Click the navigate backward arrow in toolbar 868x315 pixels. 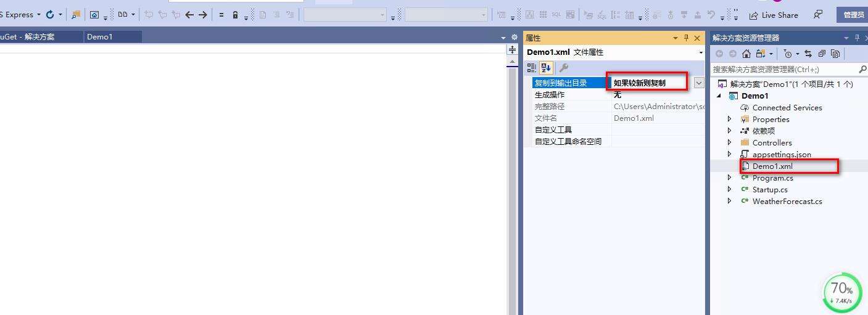click(189, 15)
